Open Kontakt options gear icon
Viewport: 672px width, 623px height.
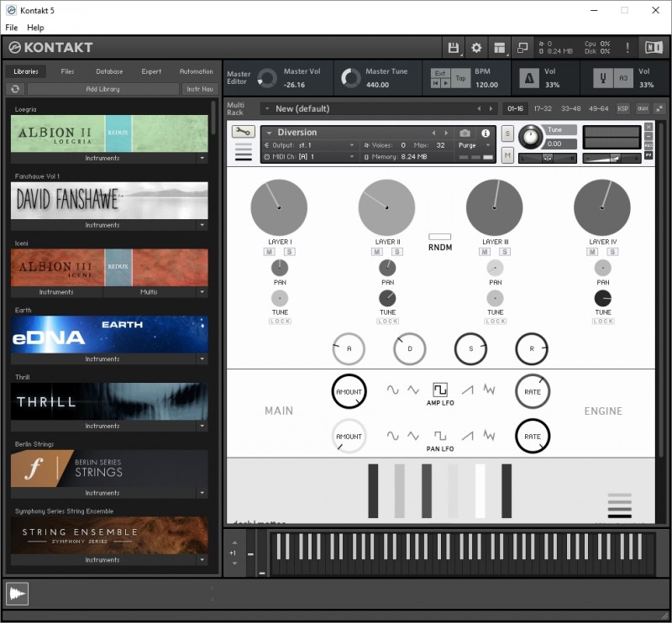pos(476,48)
